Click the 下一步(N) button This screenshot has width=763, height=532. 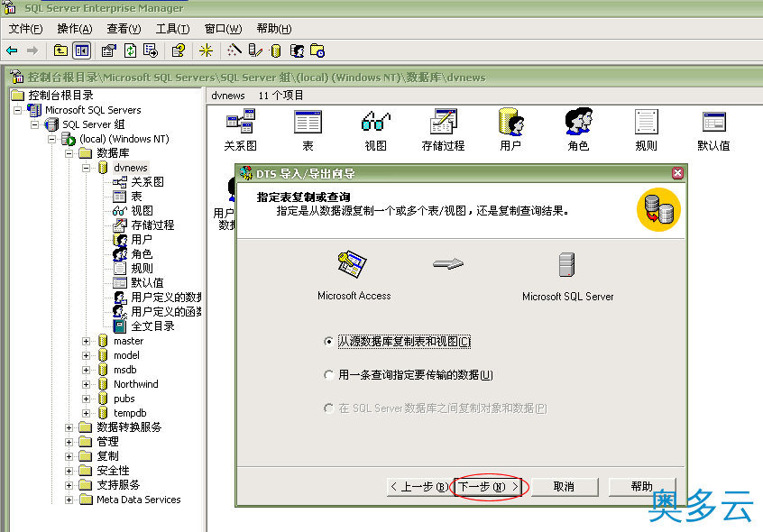click(489, 487)
